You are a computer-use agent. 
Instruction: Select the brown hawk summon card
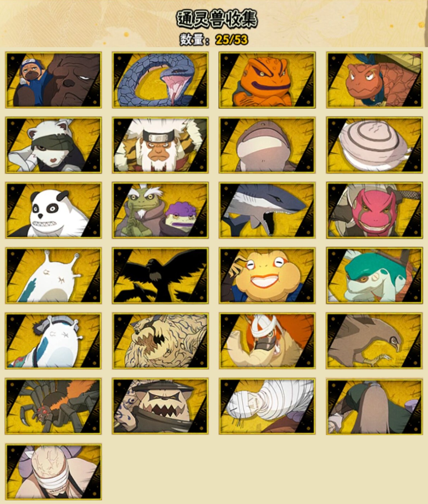click(374, 341)
